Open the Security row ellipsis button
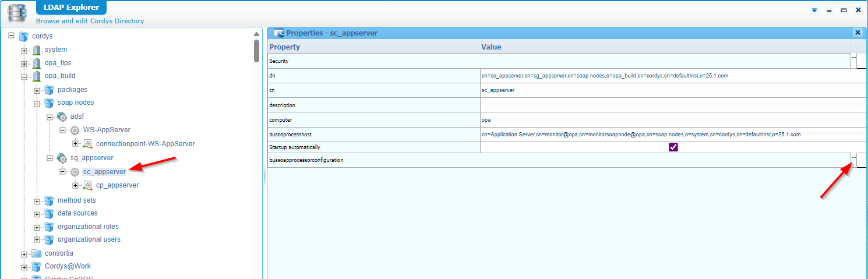Viewport: 868px width, 279px height. (x=854, y=59)
